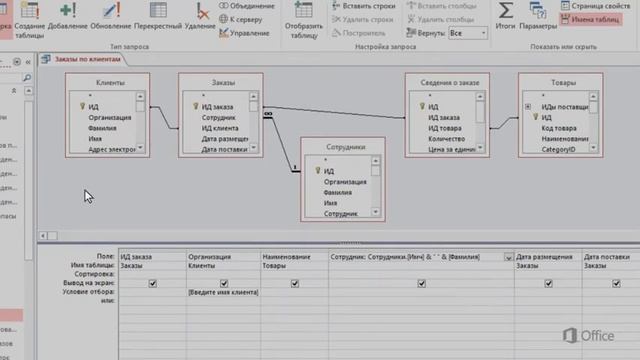The image size is (640, 360).
Task: Open the Вернуть dropdown set to Все
Action: pyautogui.click(x=468, y=33)
